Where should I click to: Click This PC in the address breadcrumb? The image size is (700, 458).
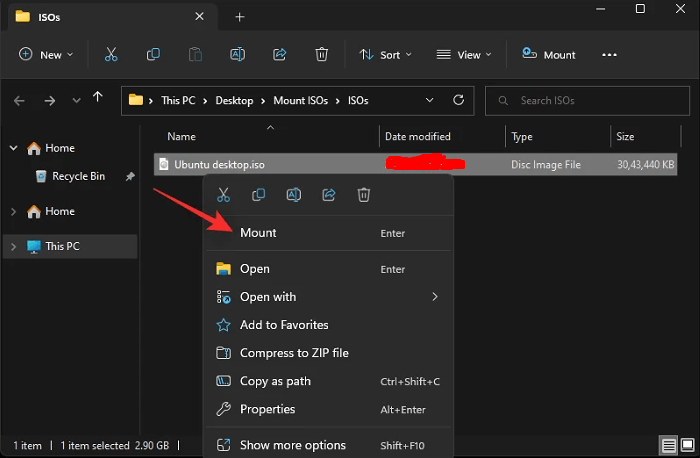click(x=178, y=100)
